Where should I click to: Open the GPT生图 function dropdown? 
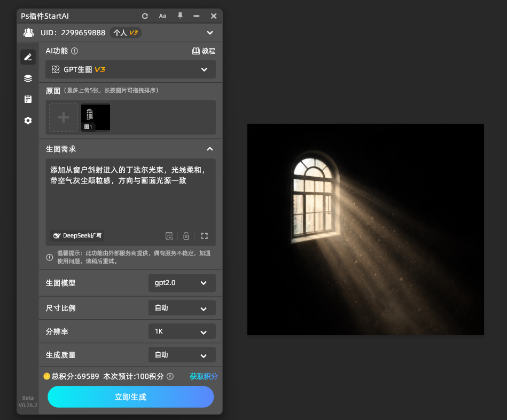click(130, 69)
